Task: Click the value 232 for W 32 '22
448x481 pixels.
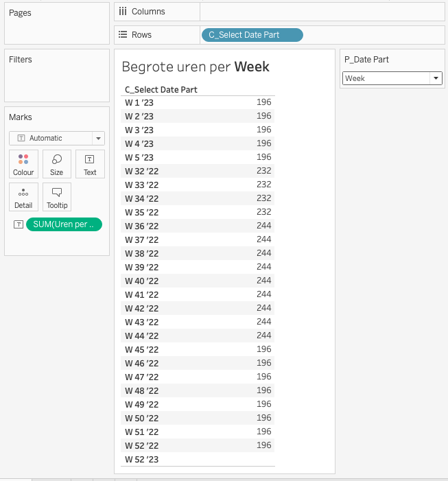Action: tap(263, 171)
